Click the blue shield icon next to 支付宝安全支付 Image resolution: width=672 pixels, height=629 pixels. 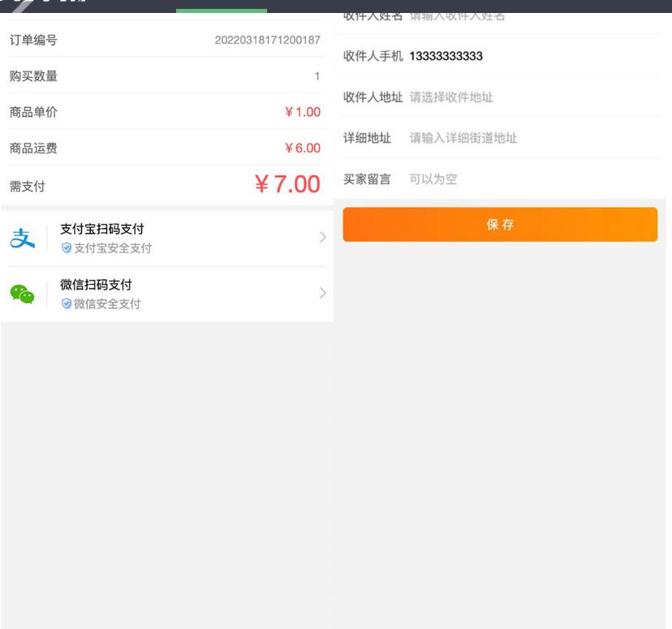(x=67, y=248)
